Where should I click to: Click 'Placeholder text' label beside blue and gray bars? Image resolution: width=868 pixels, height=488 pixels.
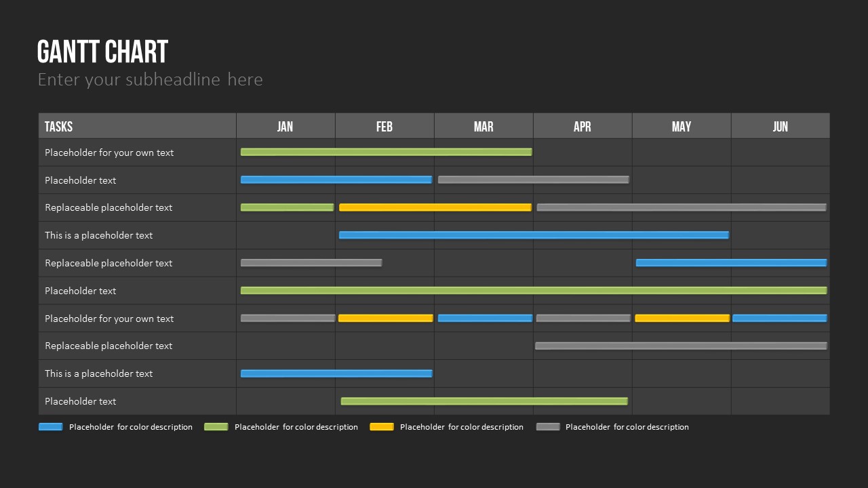tap(81, 180)
